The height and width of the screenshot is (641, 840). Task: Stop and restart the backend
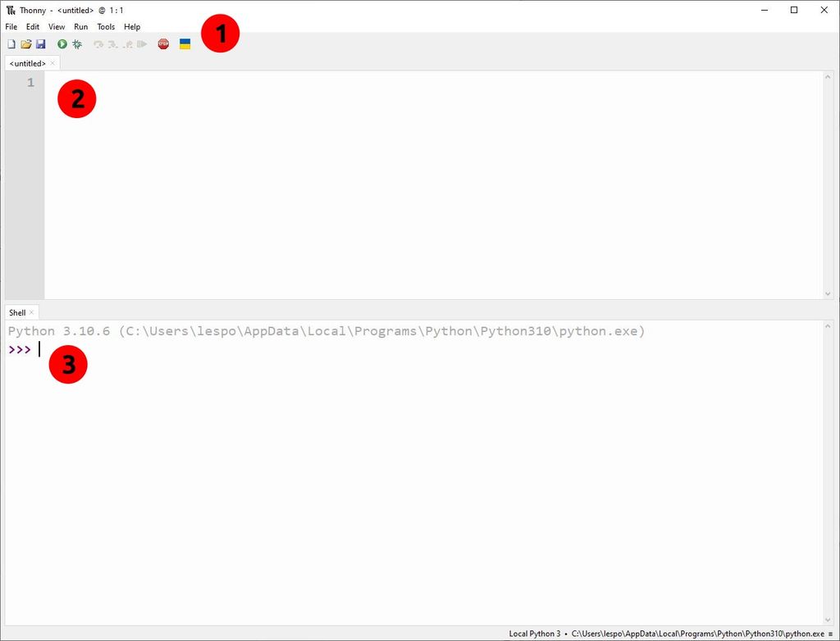coord(162,43)
